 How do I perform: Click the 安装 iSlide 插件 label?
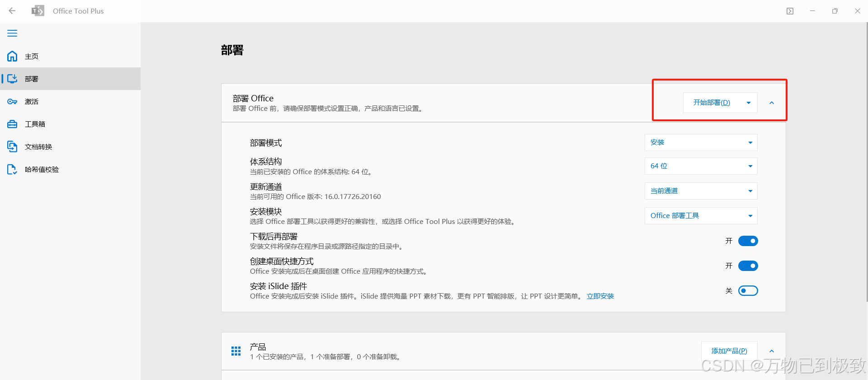pos(278,286)
